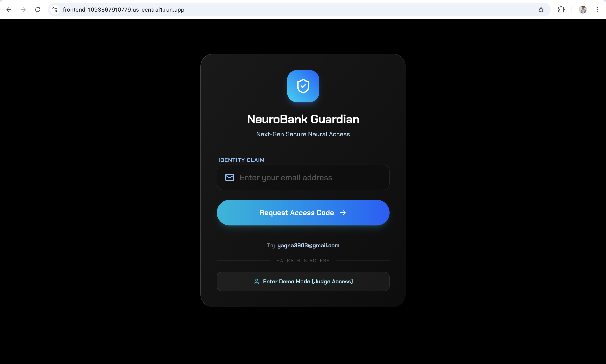Bookmark this page with the star
The width and height of the screenshot is (606, 364).
[541, 10]
